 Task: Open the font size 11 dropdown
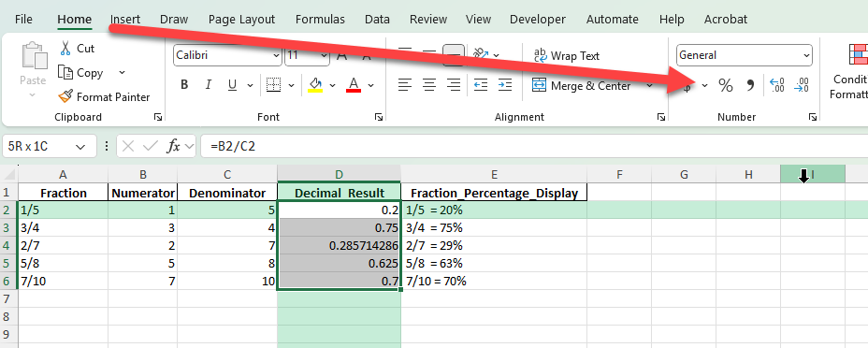[325, 55]
